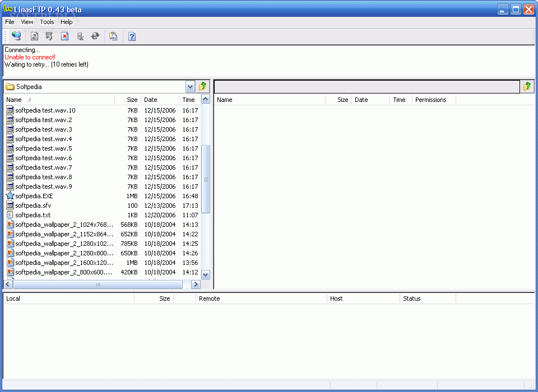Click icon of softpedia test.wav.10
The width and height of the screenshot is (538, 392).
(x=10, y=110)
